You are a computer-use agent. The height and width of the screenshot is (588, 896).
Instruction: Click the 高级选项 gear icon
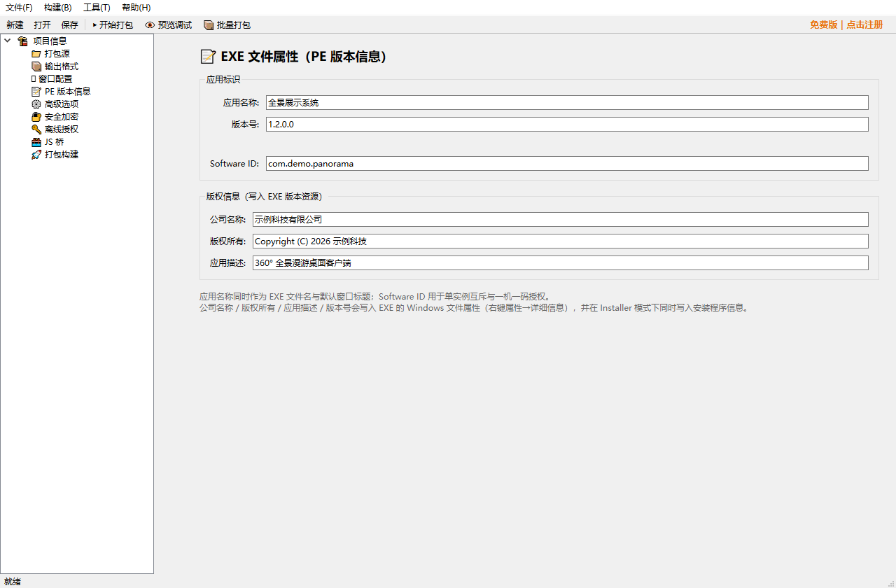(x=36, y=104)
